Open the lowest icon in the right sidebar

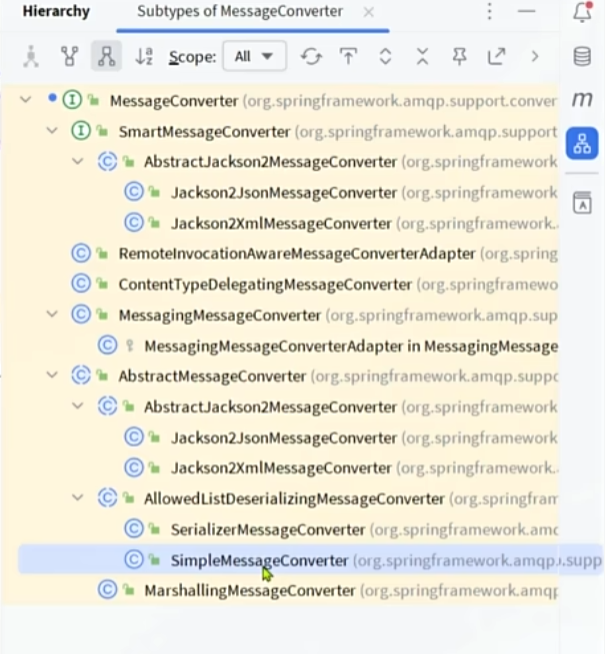(x=582, y=203)
